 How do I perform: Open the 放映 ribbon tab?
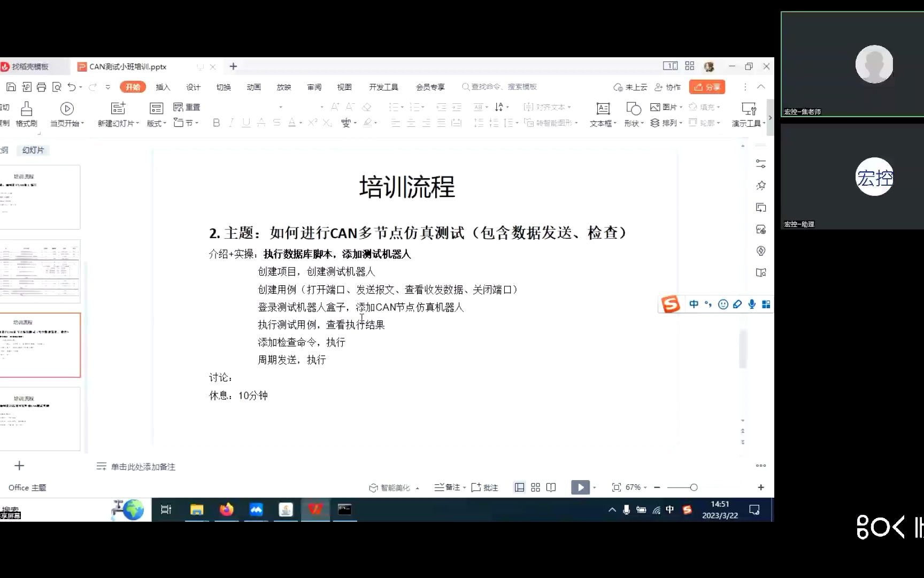[284, 87]
